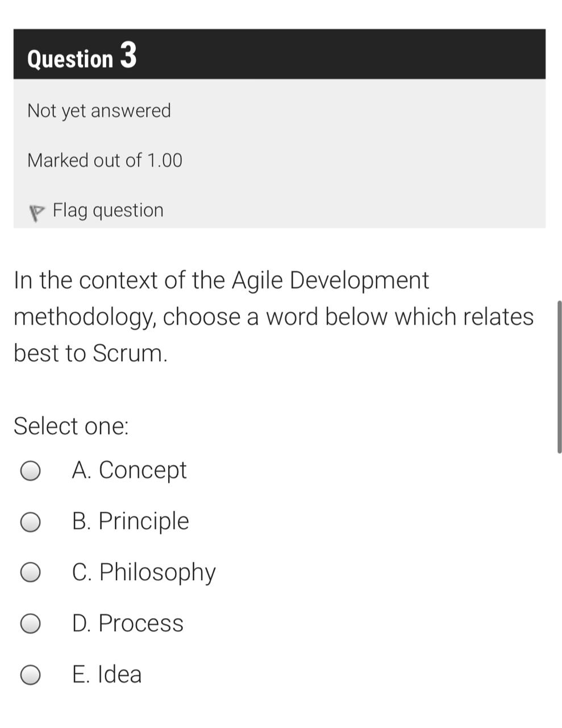Choose answer A. Concept

click(x=130, y=470)
